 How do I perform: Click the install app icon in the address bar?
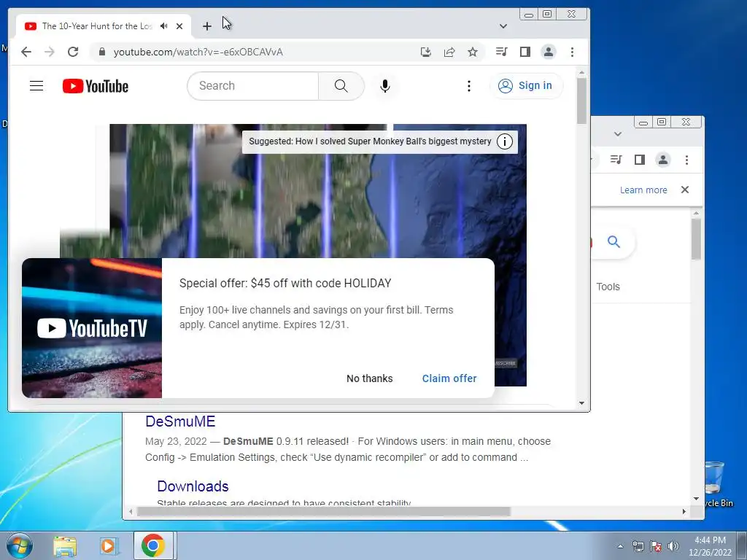pyautogui.click(x=426, y=52)
